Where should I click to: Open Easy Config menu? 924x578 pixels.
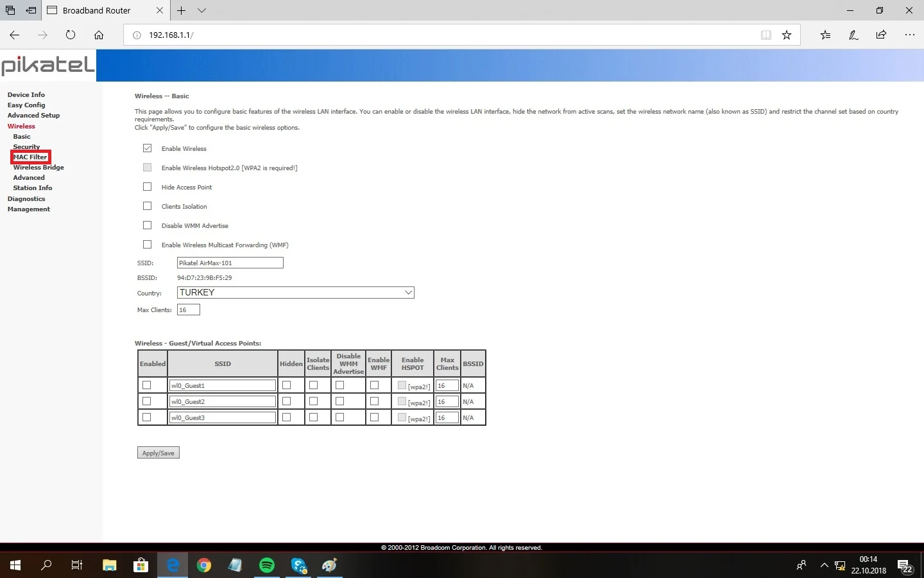pyautogui.click(x=26, y=105)
